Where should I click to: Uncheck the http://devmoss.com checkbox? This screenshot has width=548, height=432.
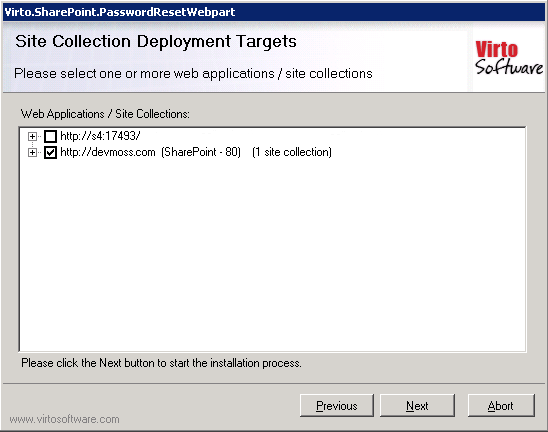tap(50, 152)
